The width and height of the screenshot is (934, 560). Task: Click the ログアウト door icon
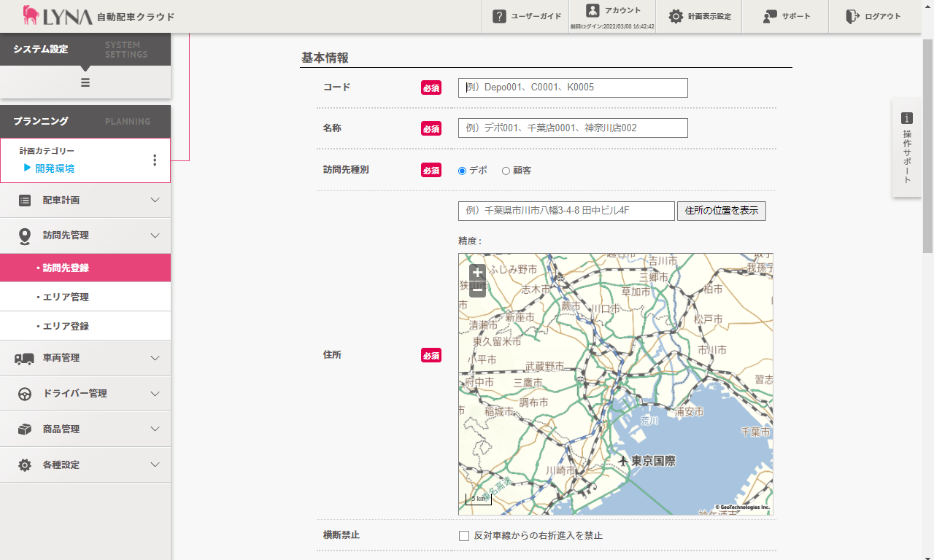[852, 16]
